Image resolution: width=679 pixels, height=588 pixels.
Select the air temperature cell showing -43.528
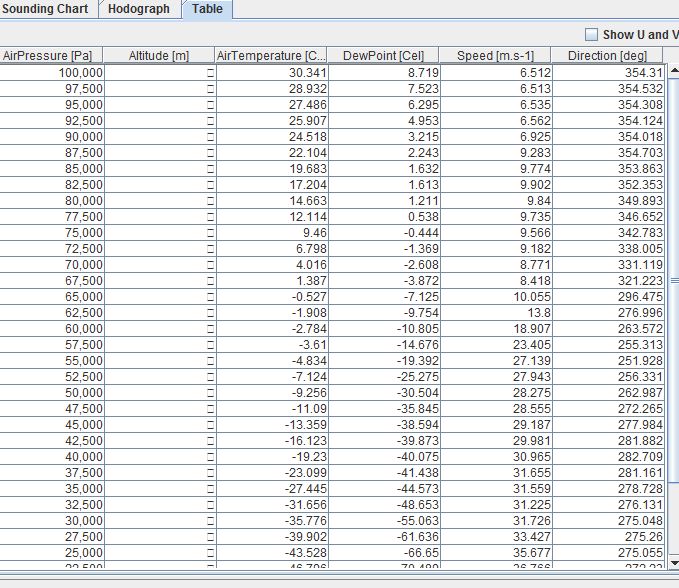coord(272,553)
